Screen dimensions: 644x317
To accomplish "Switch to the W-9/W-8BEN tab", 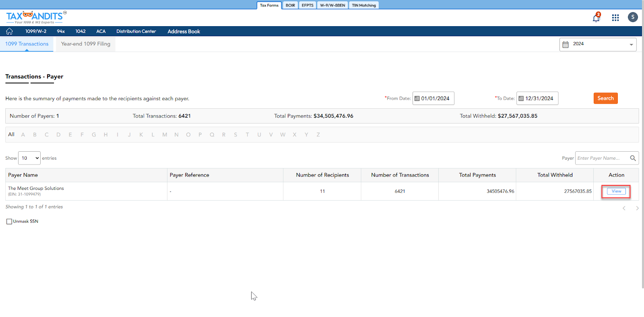I will [x=332, y=5].
